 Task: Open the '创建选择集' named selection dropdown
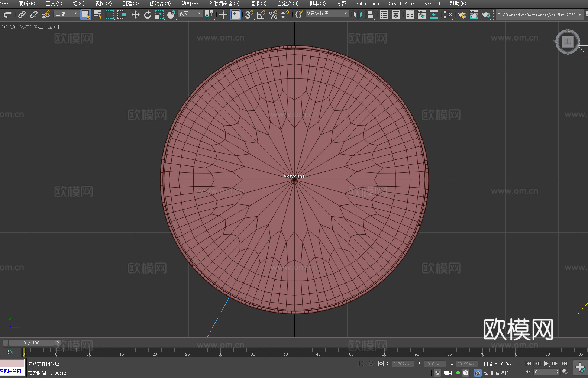tap(327, 13)
